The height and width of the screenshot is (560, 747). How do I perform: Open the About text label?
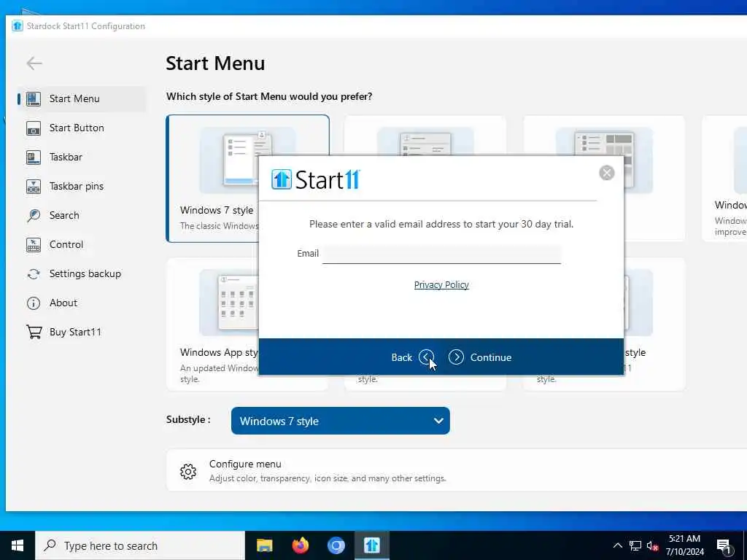pos(63,303)
